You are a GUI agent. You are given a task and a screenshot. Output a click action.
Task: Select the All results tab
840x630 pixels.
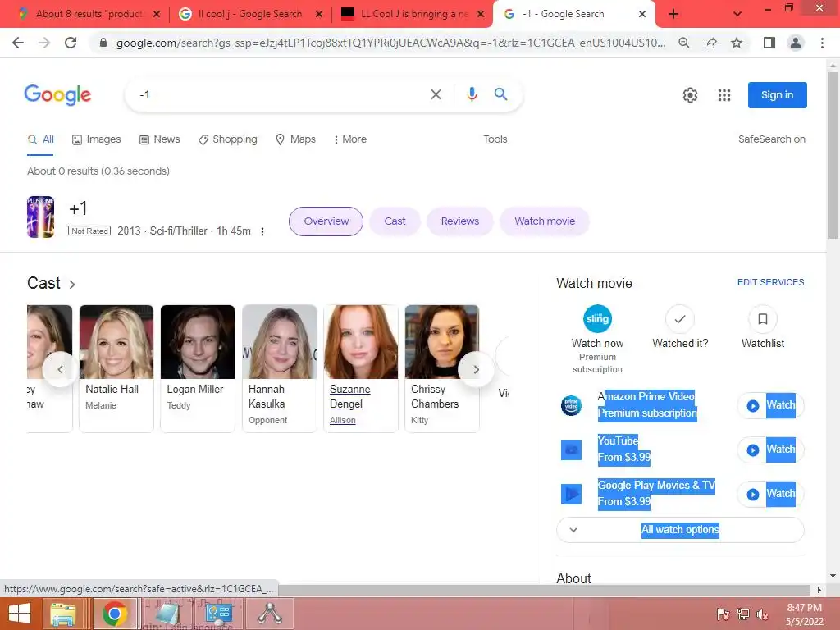click(x=41, y=139)
